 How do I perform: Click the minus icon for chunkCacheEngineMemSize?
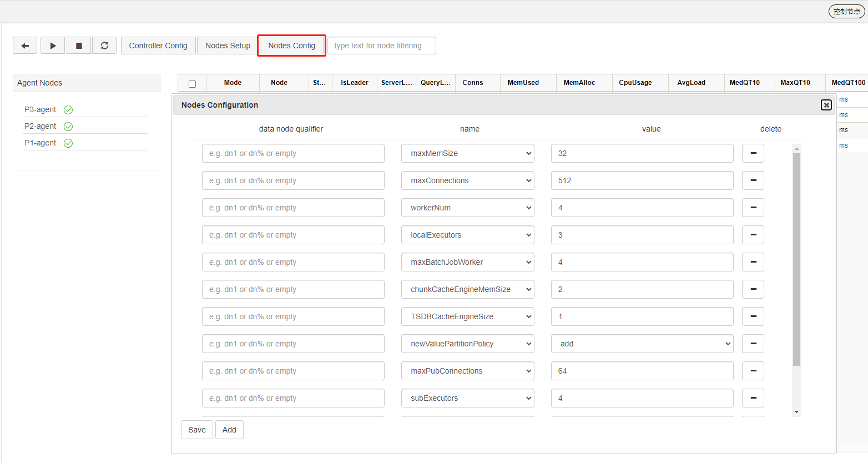click(753, 289)
